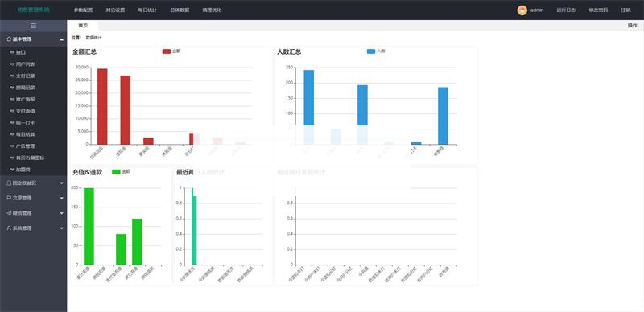Expand the 系统管理 dropdown arrow

click(x=62, y=228)
